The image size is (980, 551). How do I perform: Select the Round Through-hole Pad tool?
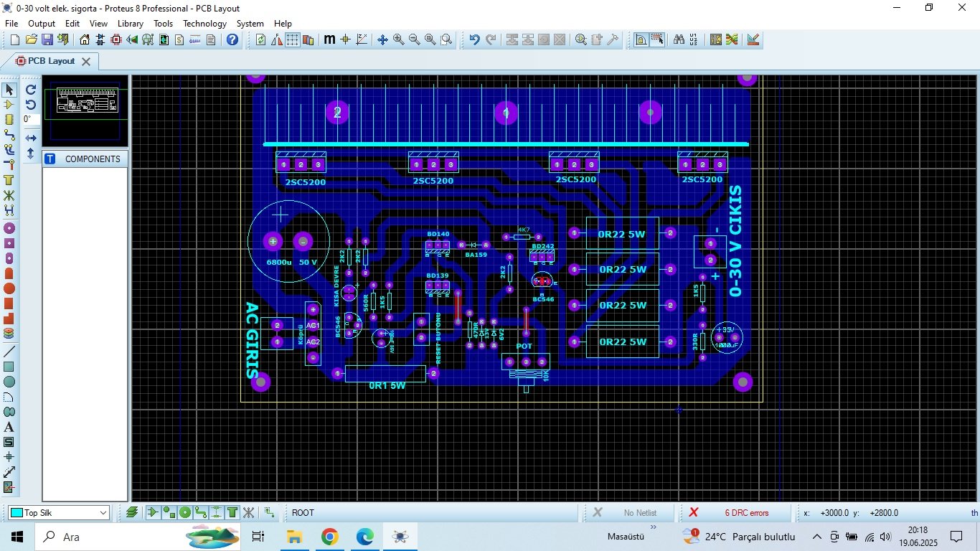tap(9, 228)
